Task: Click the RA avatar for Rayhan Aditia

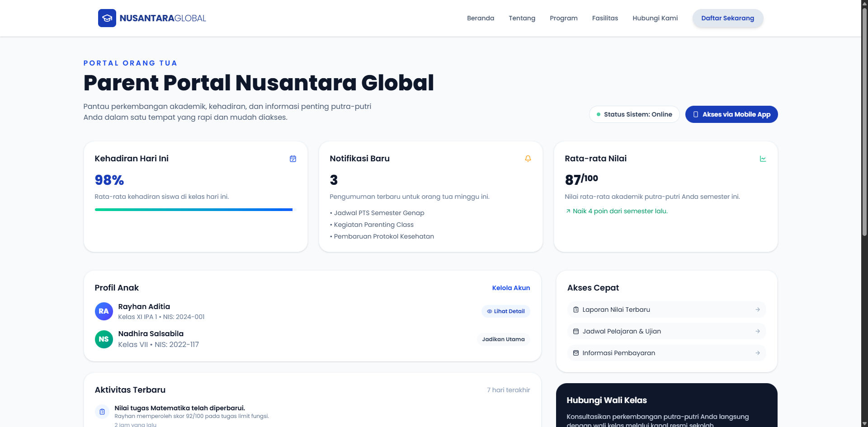Action: point(104,311)
